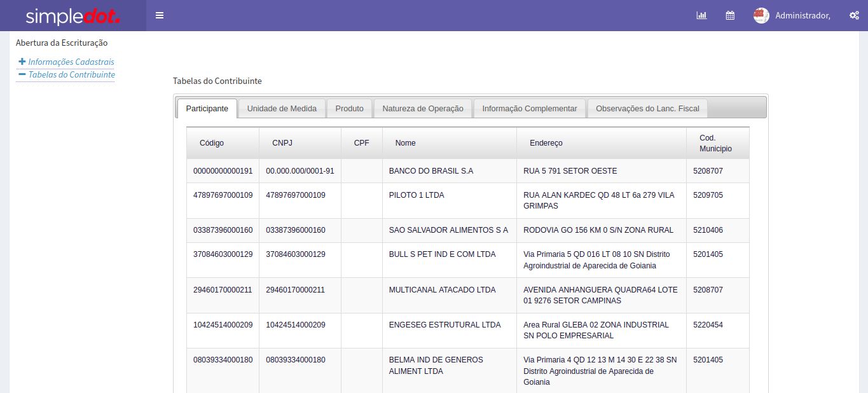Go to Informação Complementar tab

pyautogui.click(x=529, y=109)
